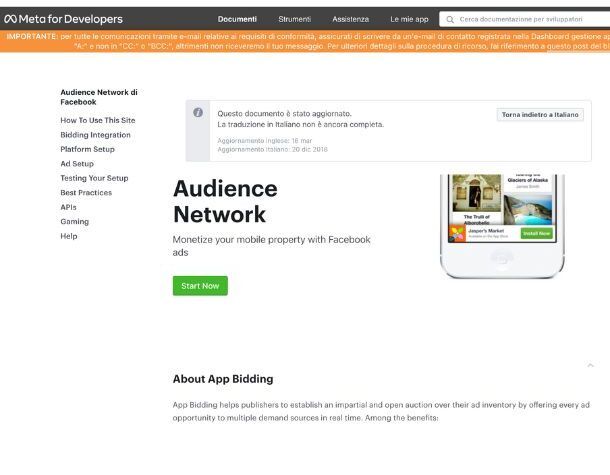This screenshot has width=610, height=475.
Task: Click the Audience Network main title
Action: tap(225, 201)
